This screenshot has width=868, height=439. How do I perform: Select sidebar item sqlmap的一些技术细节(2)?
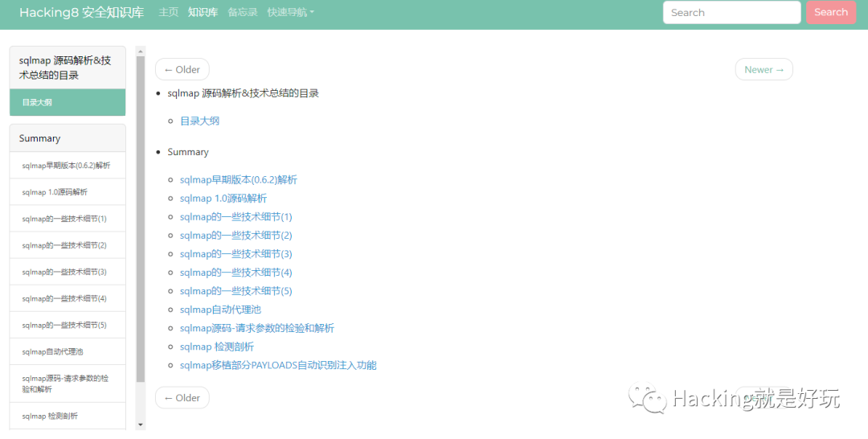[x=68, y=245]
